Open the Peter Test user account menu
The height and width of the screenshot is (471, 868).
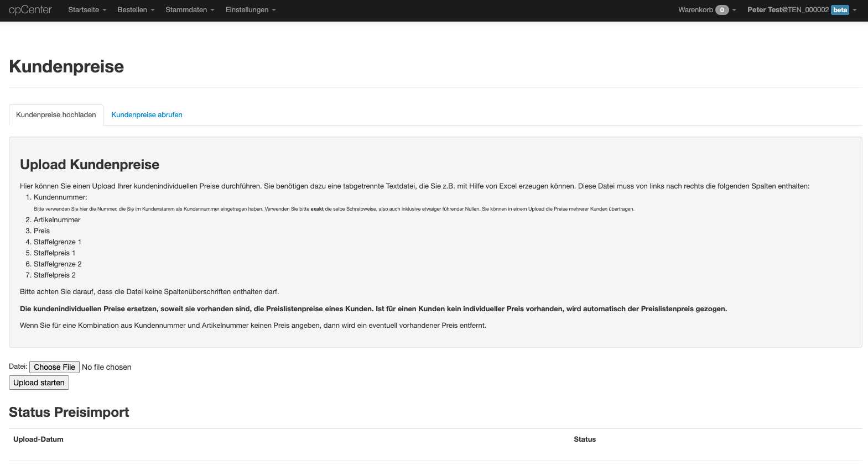[x=802, y=10]
